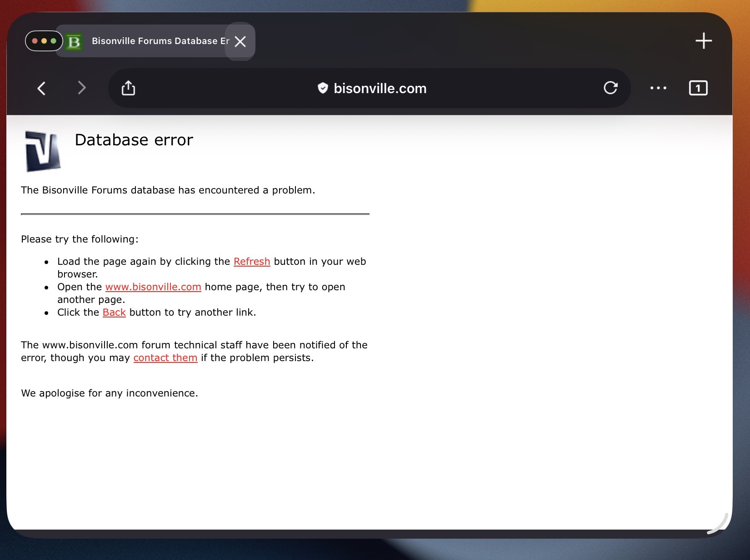This screenshot has height=560, width=750.
Task: Click the forward navigation chevron
Action: [x=82, y=88]
